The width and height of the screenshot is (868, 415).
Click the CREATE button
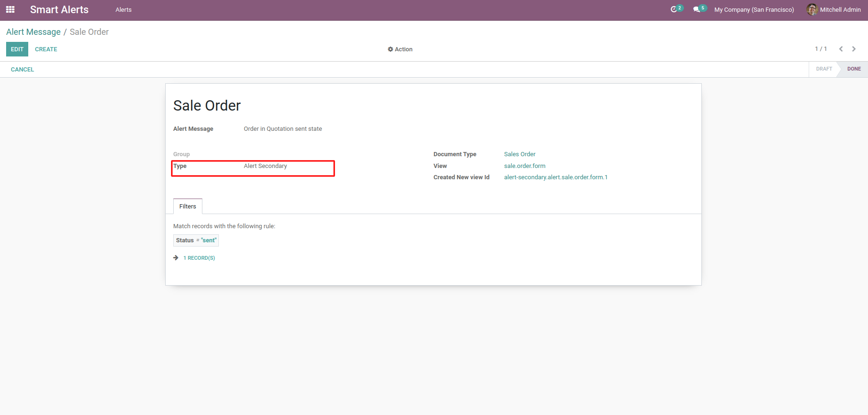coord(46,49)
